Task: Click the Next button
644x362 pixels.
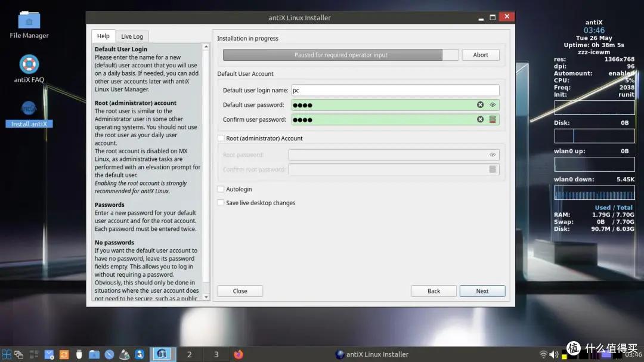Action: [482, 291]
